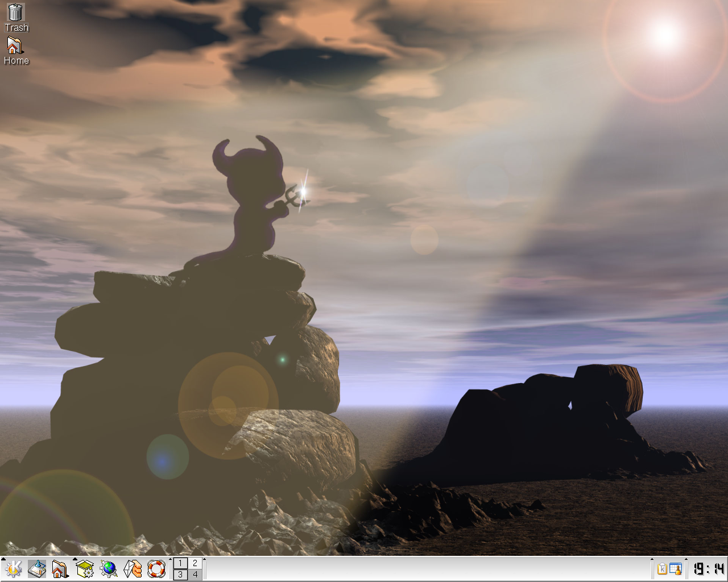
Task: Click the Show Desktop panel icon
Action: tap(37, 569)
